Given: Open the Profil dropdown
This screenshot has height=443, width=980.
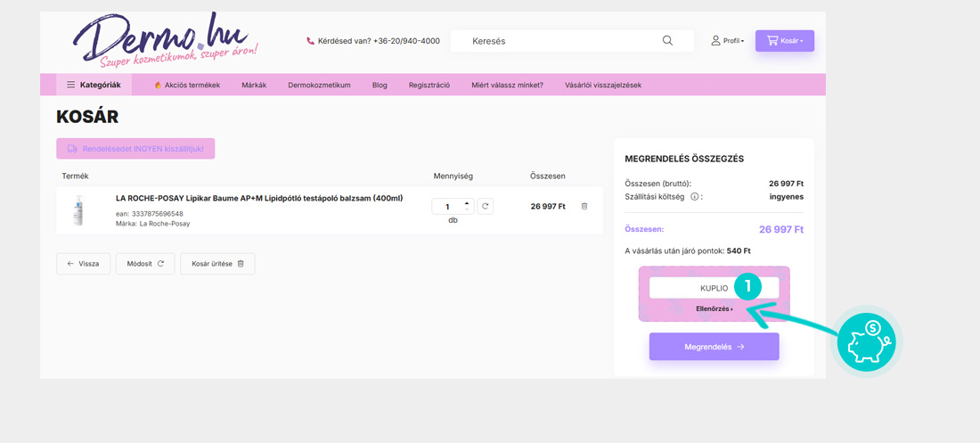Looking at the screenshot, I should pyautogui.click(x=728, y=41).
